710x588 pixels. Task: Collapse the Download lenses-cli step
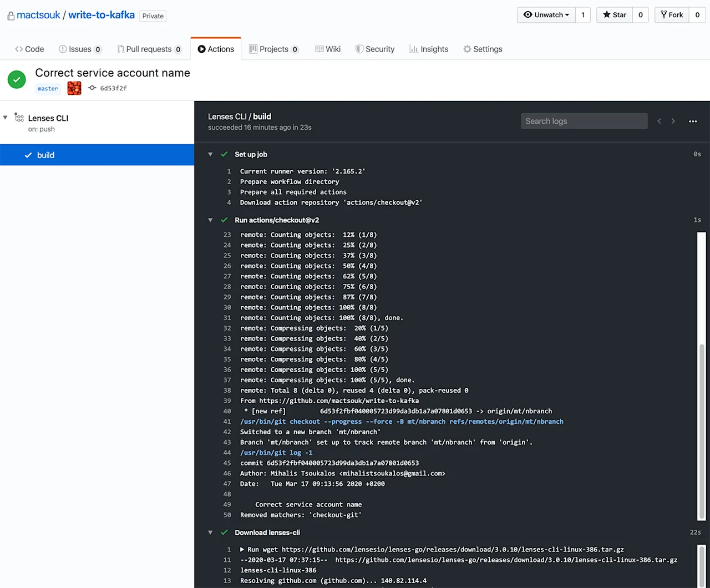[x=210, y=533]
